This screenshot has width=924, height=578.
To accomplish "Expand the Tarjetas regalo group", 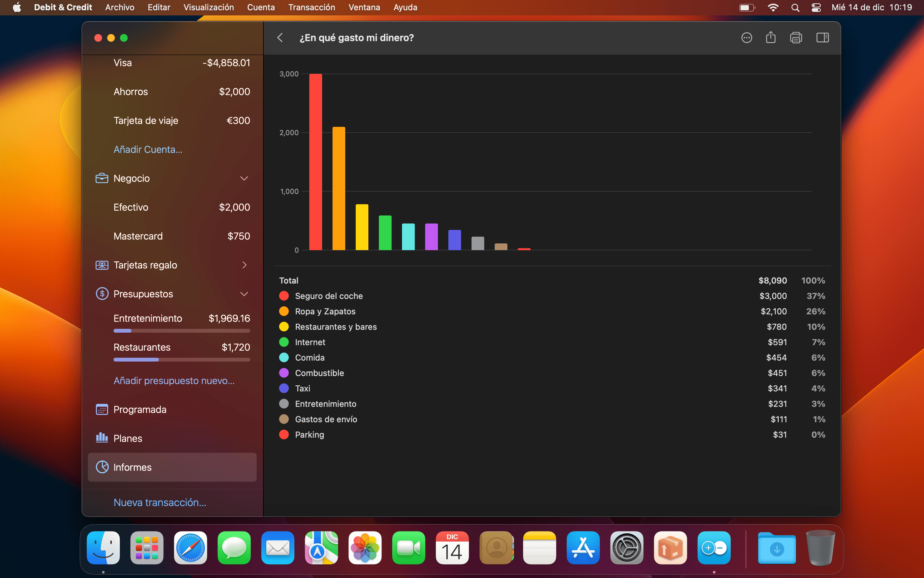I will 244,265.
